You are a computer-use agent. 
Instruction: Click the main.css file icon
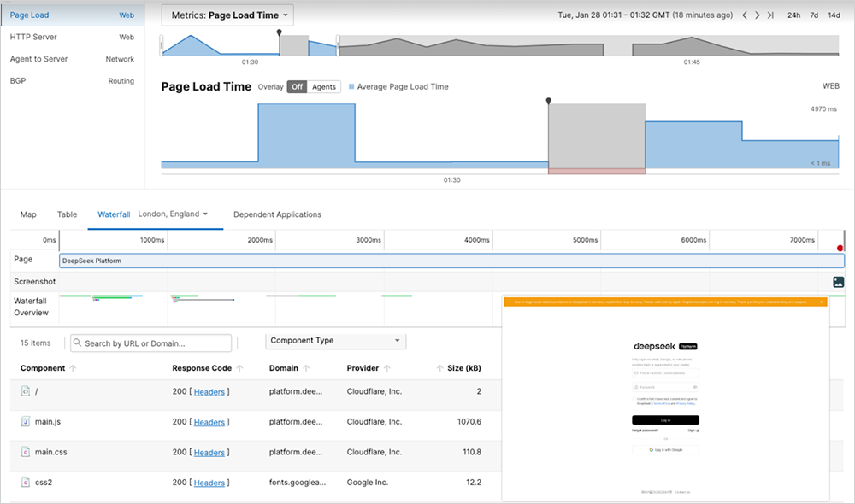(x=26, y=452)
